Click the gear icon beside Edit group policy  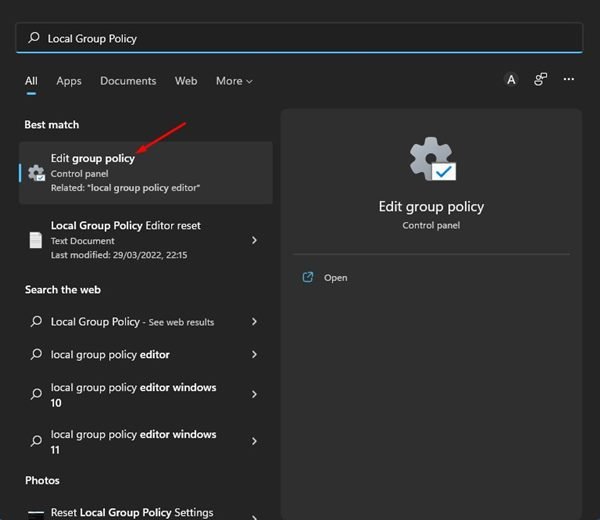(36, 173)
